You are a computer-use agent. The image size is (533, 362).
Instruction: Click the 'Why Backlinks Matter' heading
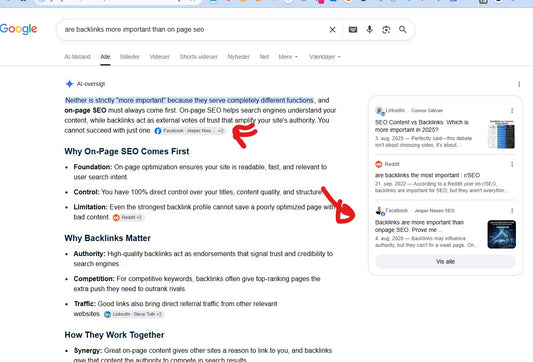tap(107, 238)
